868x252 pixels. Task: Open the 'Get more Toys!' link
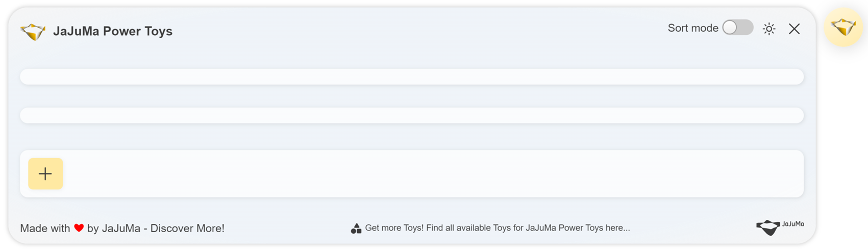(x=394, y=228)
